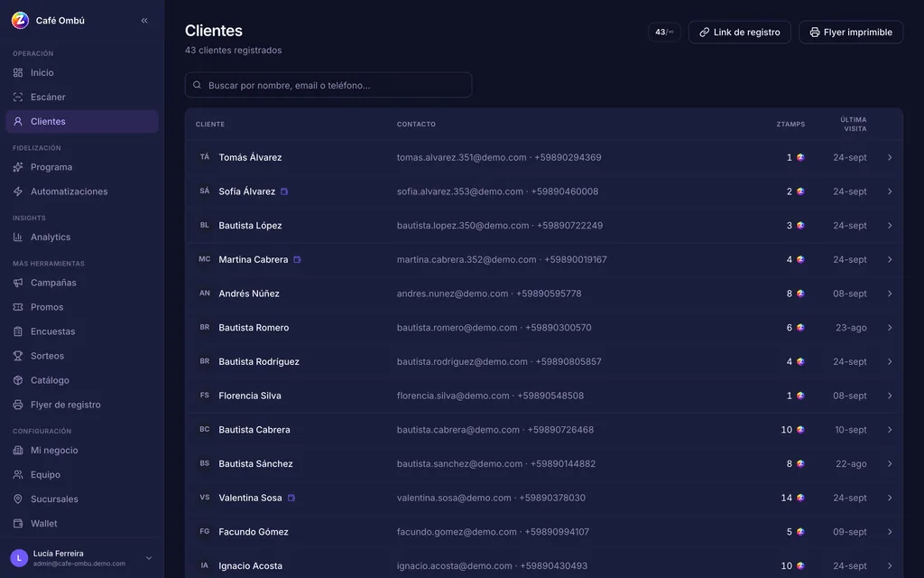This screenshot has height=578, width=924.
Task: Open Bautista Romero details via row chevron
Action: pos(890,327)
